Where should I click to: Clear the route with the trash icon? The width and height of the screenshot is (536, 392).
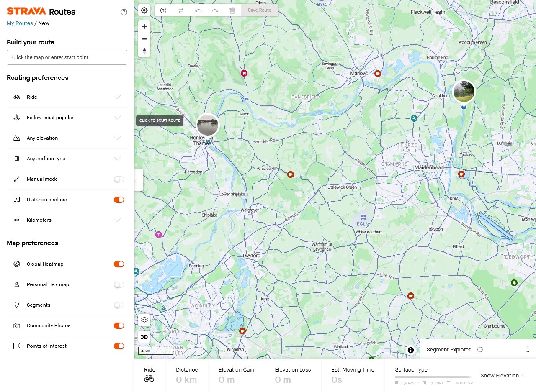pos(232,10)
